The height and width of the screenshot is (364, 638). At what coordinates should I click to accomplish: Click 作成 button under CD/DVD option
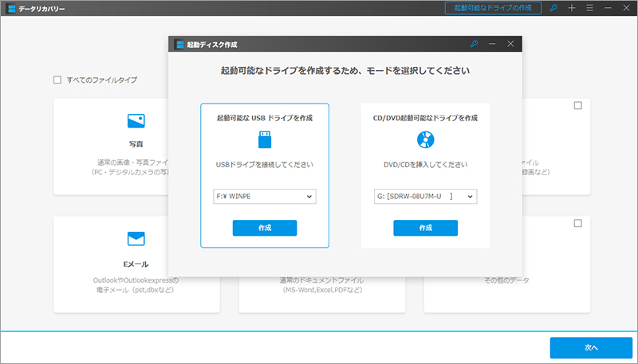pos(425,229)
